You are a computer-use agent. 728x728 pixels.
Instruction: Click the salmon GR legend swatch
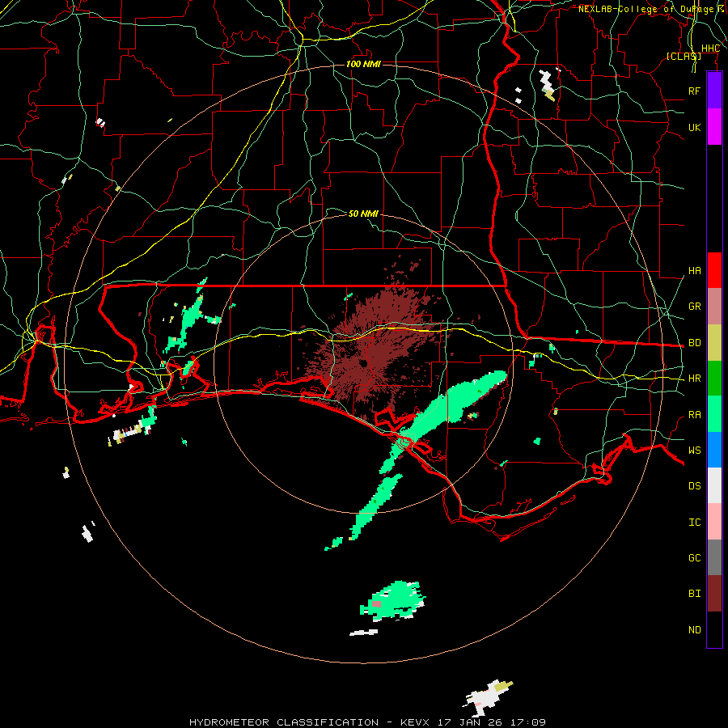tap(714, 307)
